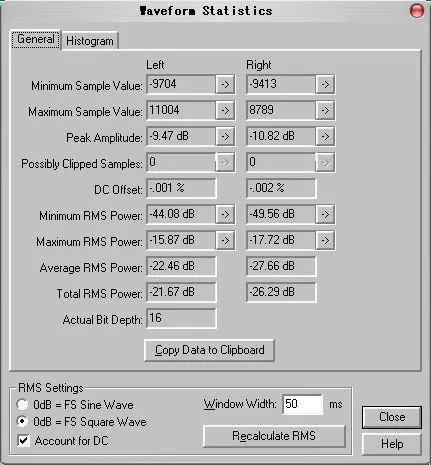Go to right Maximum RMS Power position

[325, 240]
